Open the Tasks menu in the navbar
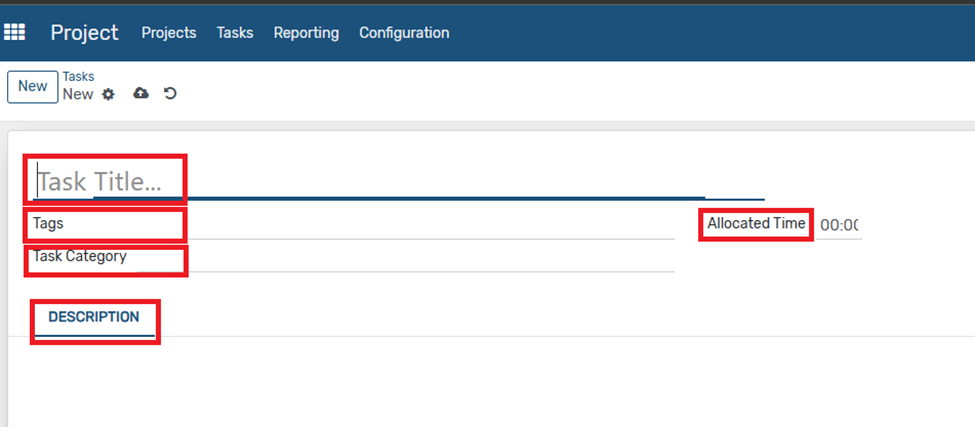 [234, 32]
